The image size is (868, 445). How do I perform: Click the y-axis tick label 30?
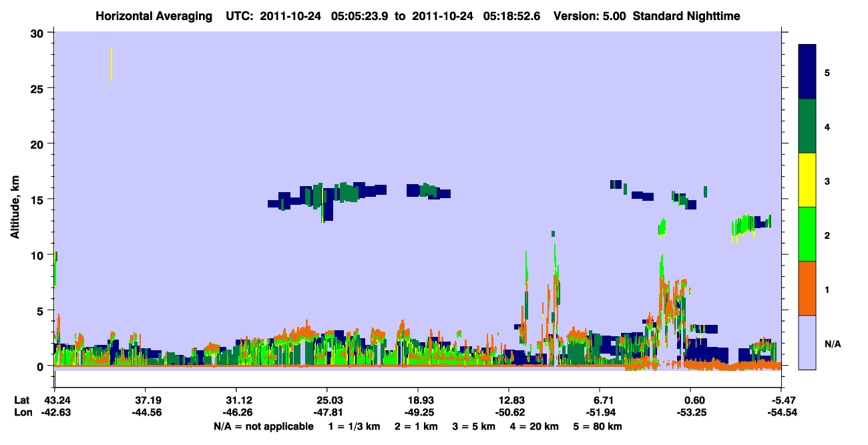tap(38, 33)
